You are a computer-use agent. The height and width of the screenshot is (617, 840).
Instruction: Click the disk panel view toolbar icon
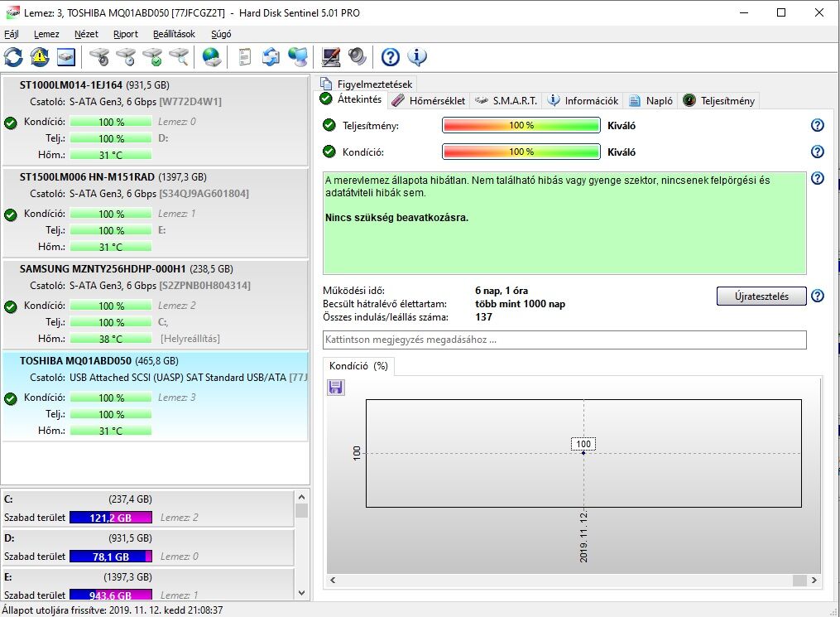point(66,57)
